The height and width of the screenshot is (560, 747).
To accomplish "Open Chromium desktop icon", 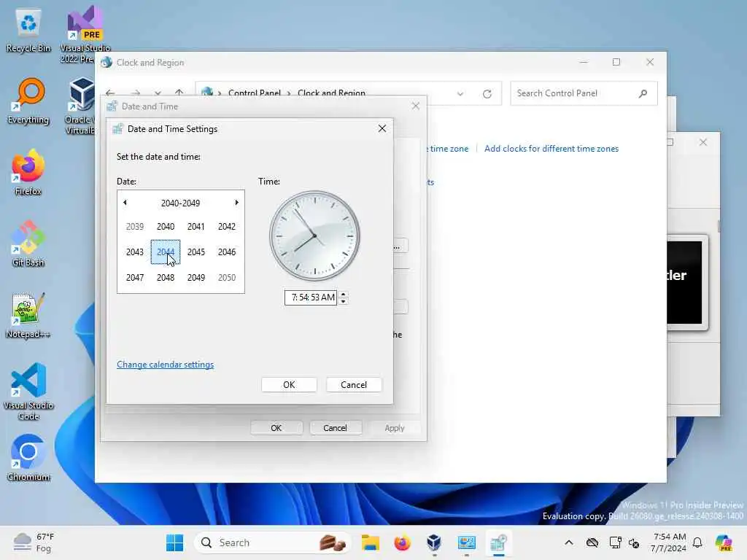I will 28,458.
